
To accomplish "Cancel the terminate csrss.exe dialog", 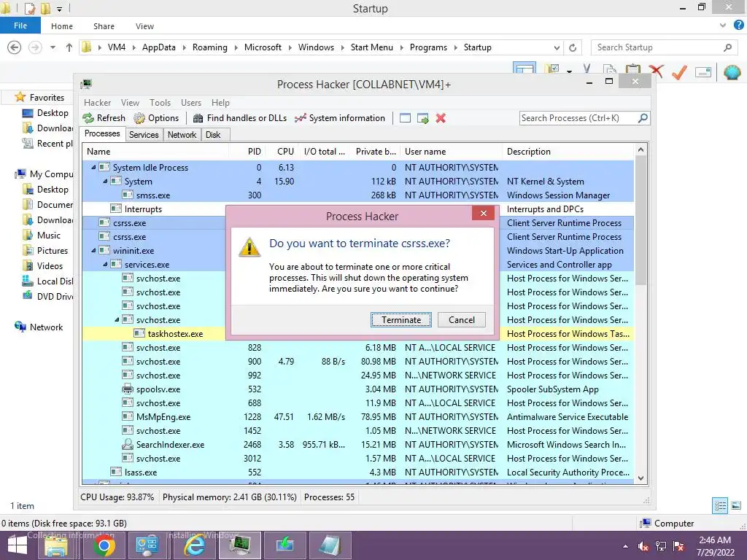I will click(x=461, y=320).
